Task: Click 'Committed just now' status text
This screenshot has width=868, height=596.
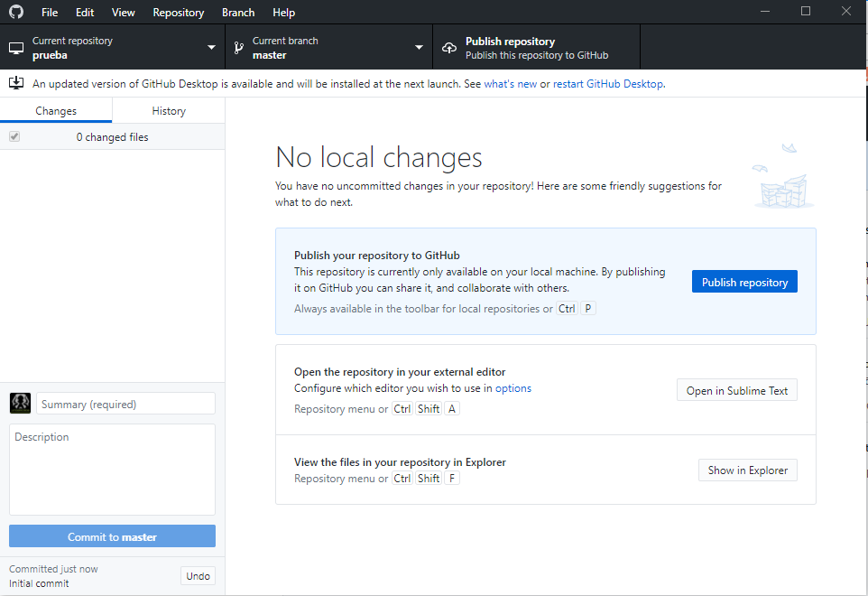Action: pos(53,569)
